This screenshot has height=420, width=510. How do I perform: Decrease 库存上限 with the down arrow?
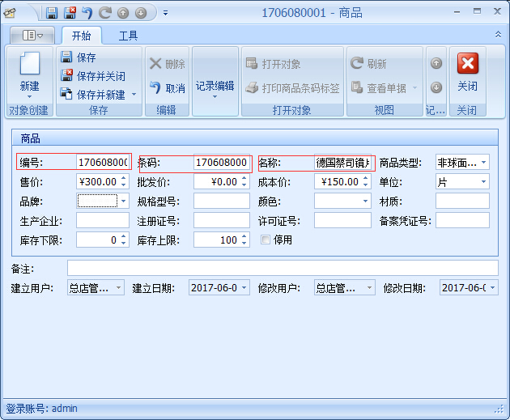[244, 243]
